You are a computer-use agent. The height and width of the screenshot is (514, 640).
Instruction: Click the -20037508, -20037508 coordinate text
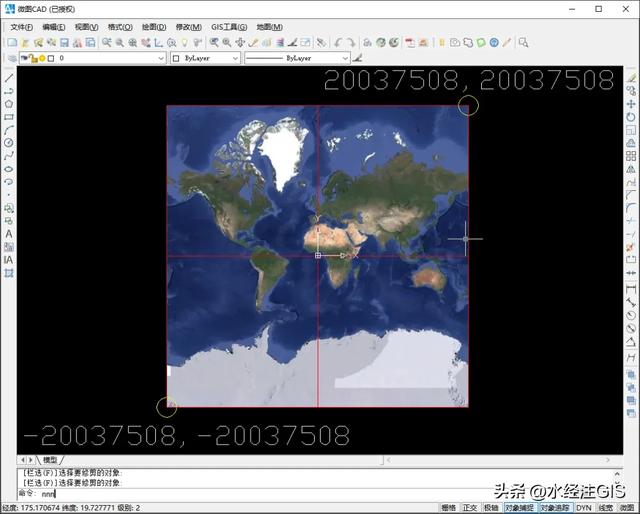pos(186,435)
